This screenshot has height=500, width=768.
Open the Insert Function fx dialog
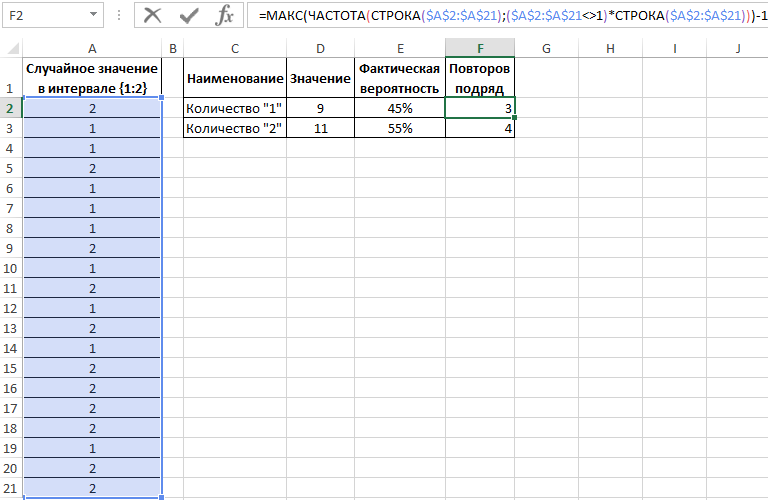[x=225, y=15]
